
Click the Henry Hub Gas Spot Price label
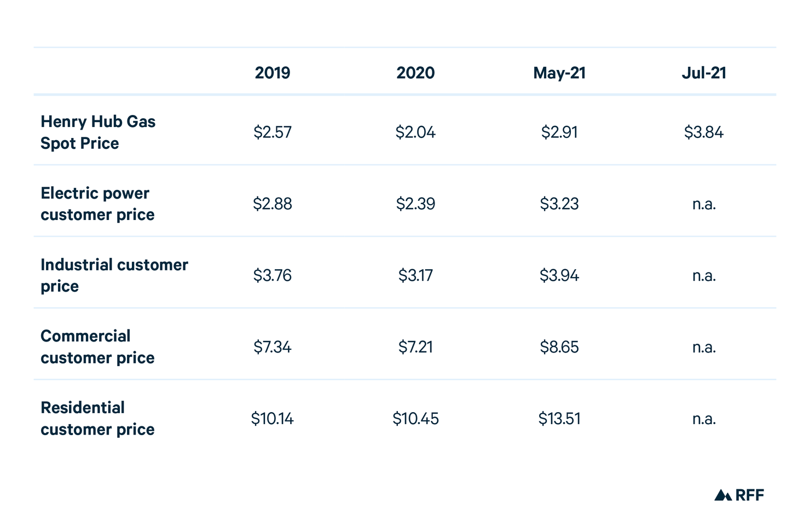[98, 132]
